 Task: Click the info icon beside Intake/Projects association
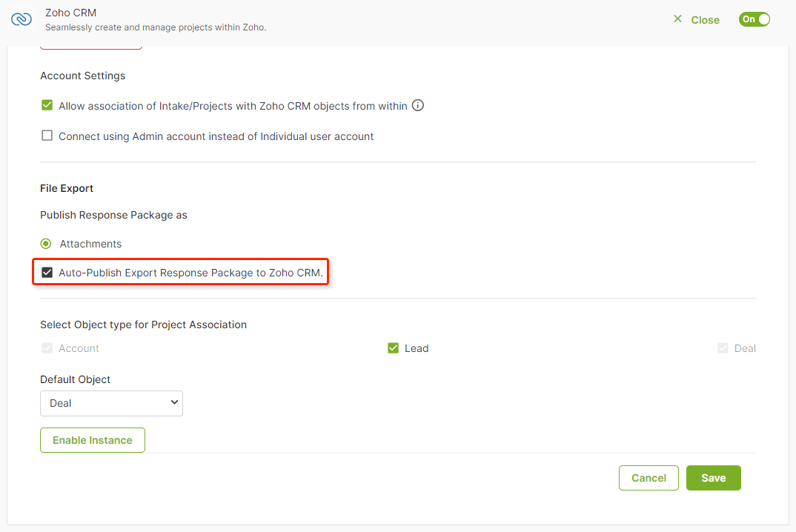[x=418, y=106]
